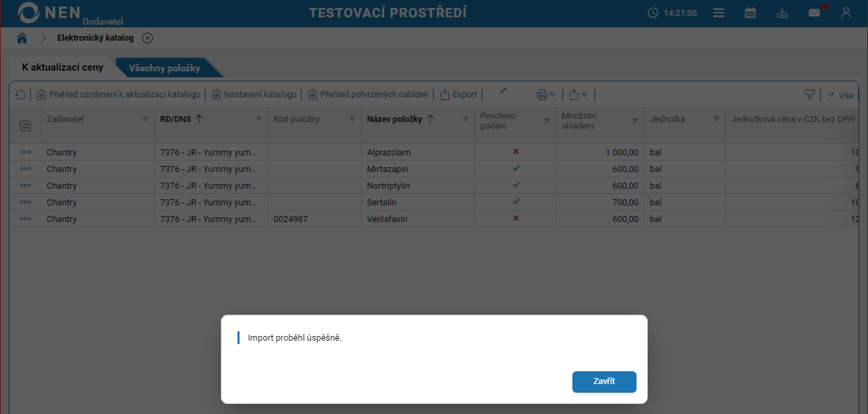Select the Alprazolam item name
868x414 pixels.
[389, 153]
